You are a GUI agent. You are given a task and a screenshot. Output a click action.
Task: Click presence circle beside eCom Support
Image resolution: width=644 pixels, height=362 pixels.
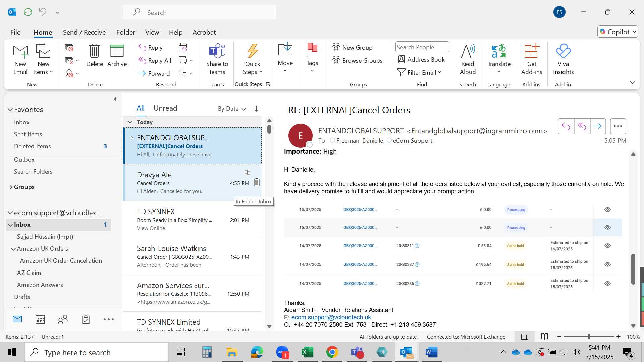click(x=389, y=140)
